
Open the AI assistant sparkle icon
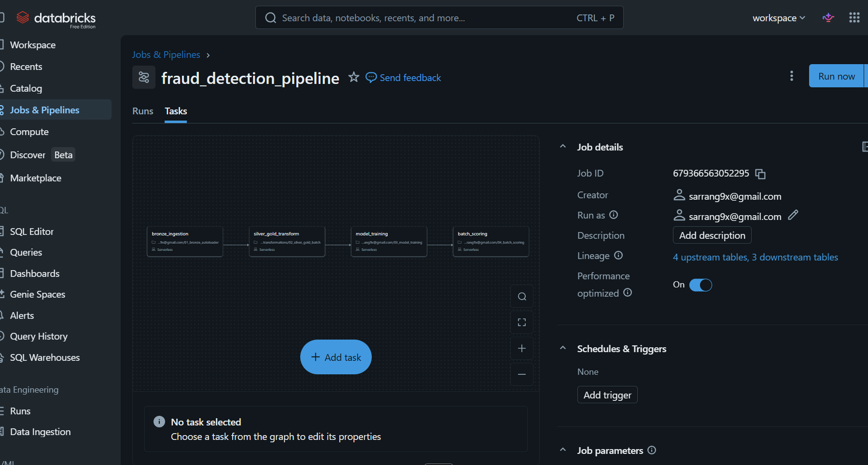pos(828,18)
